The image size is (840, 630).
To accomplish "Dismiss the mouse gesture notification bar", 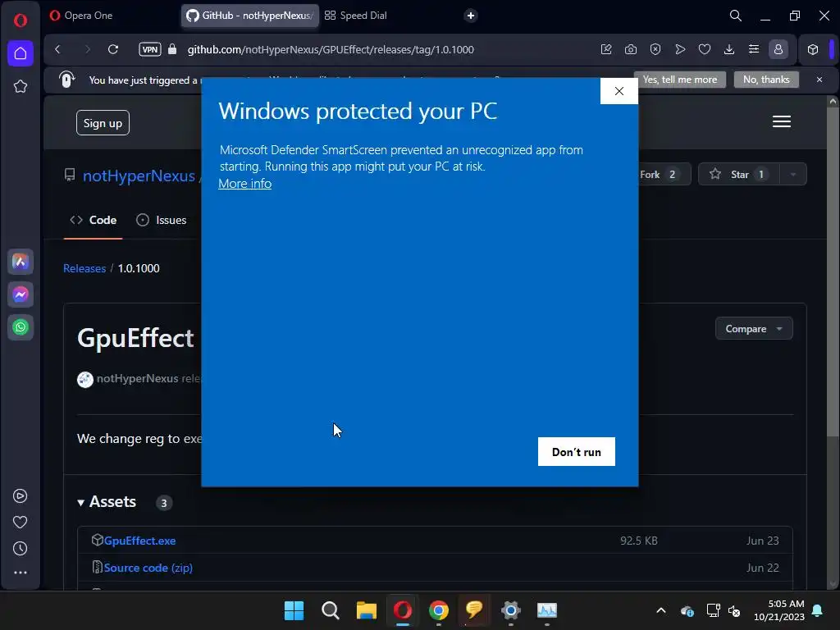I will 819,80.
